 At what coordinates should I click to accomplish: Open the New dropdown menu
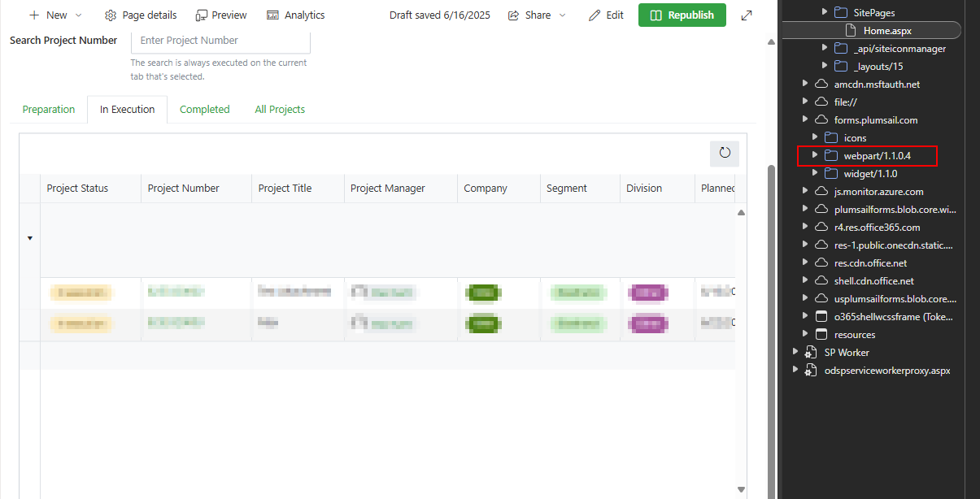point(55,15)
